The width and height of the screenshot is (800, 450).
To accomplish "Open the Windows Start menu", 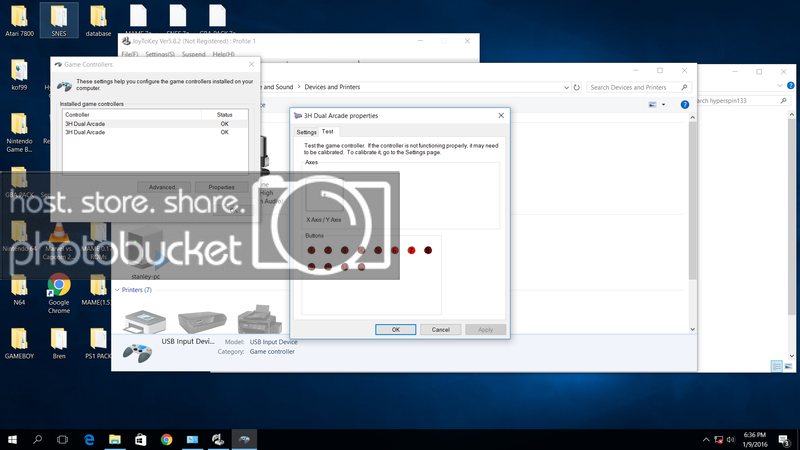I will click(x=12, y=439).
